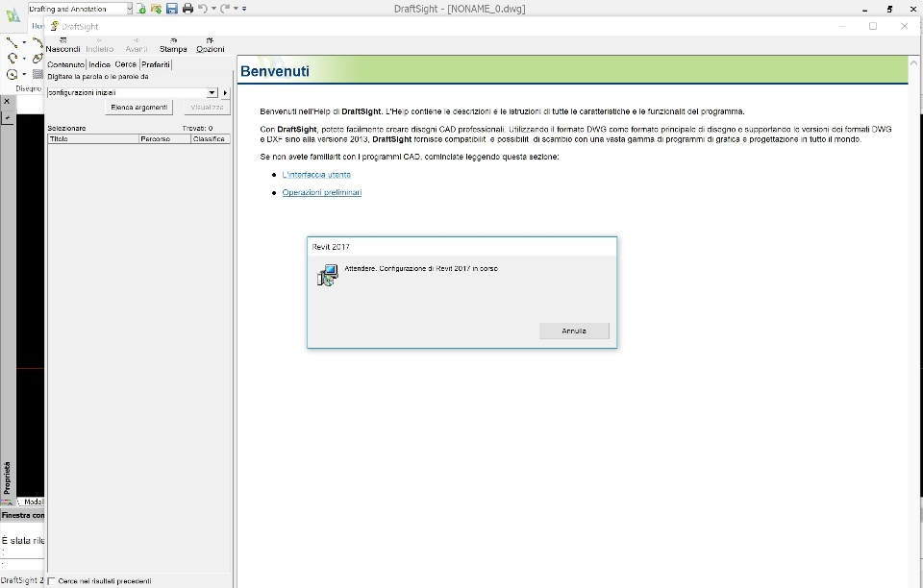This screenshot has height=588, width=923.
Task: Select the Model sheet tab
Action: tap(33, 502)
